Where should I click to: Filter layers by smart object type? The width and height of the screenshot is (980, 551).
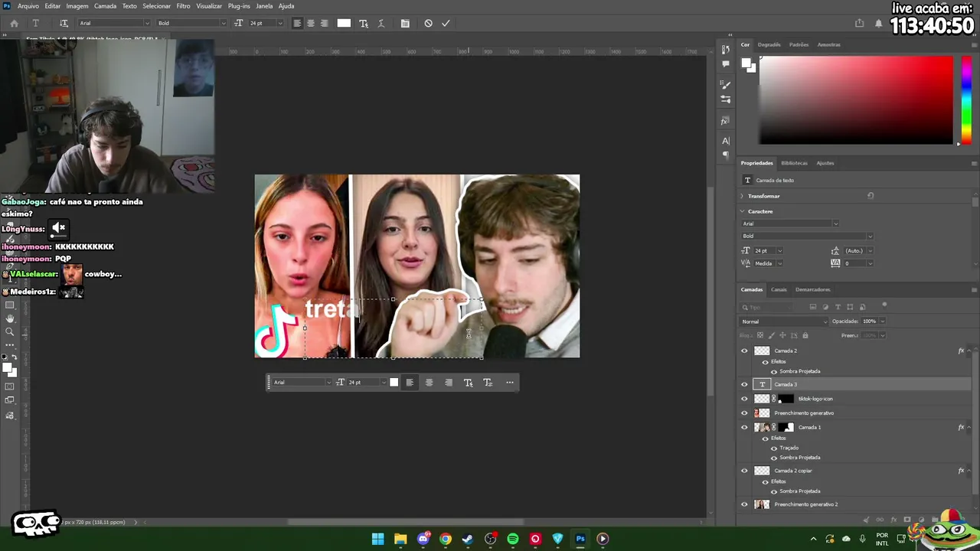tap(862, 307)
